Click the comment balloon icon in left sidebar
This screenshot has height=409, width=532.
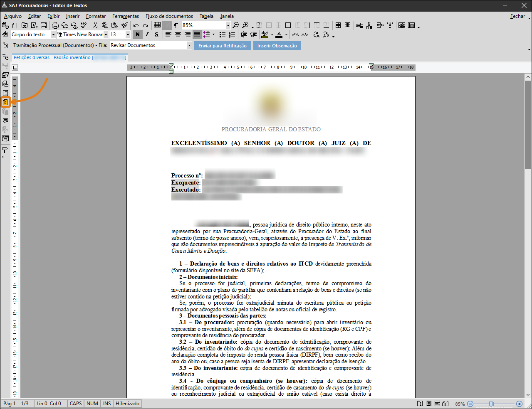[x=5, y=121]
